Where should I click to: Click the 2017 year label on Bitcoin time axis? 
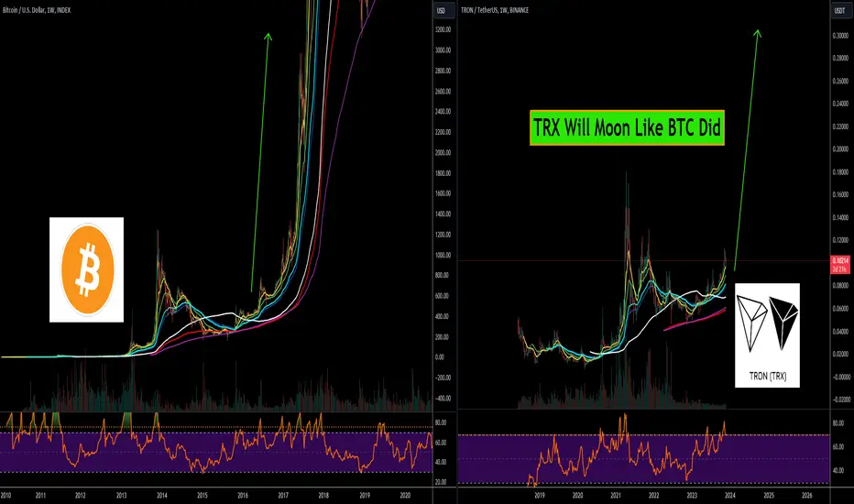pos(283,495)
